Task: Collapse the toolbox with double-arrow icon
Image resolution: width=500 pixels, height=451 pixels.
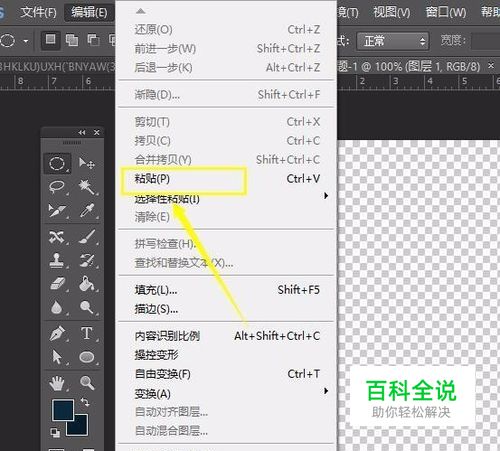Action: pyautogui.click(x=82, y=133)
